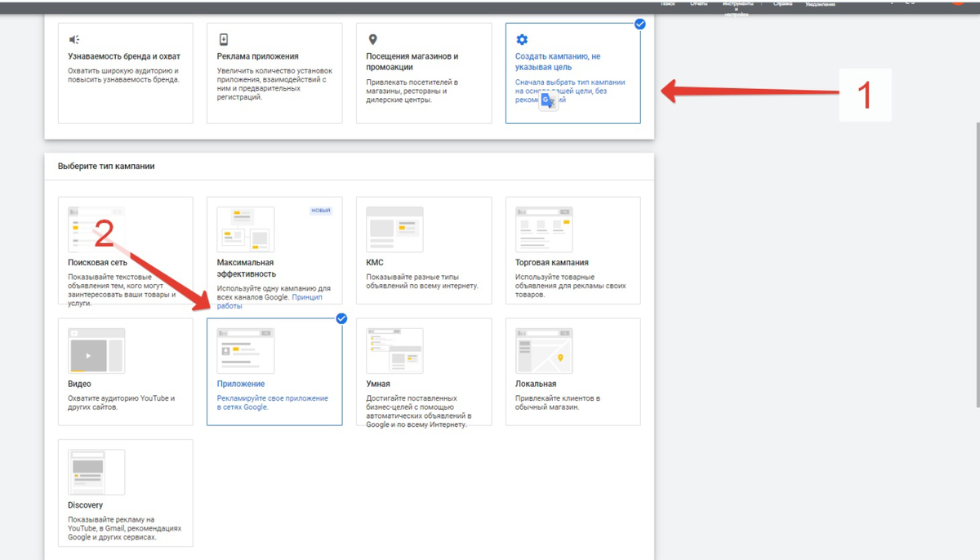Choose 'Посещения магазинов и промоакции' goal title

click(412, 62)
